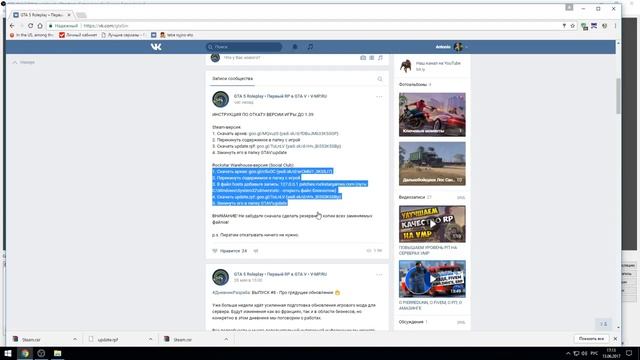This screenshot has height=360, width=640.
Task: Open the 'Лучшие серверы' bookmark
Action: click(x=123, y=35)
